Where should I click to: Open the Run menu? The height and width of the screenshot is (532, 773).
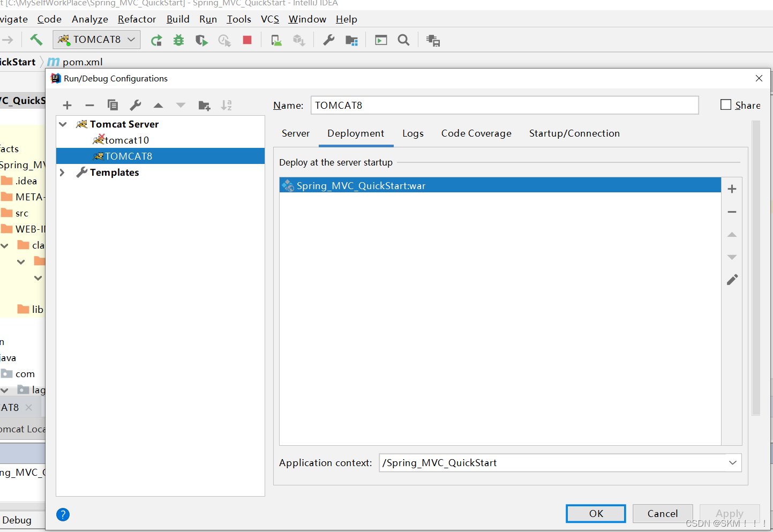[208, 19]
